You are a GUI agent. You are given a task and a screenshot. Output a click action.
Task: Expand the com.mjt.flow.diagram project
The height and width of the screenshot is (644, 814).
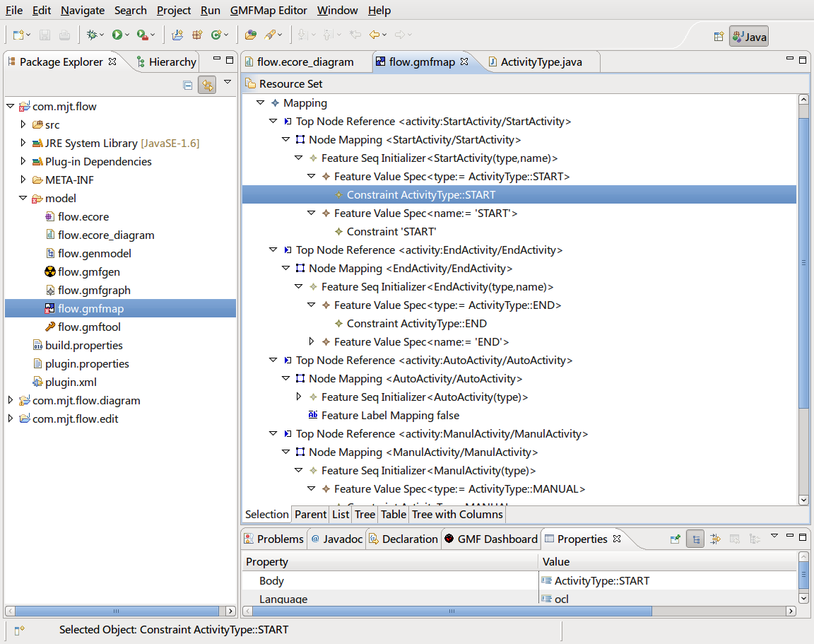[x=11, y=400]
